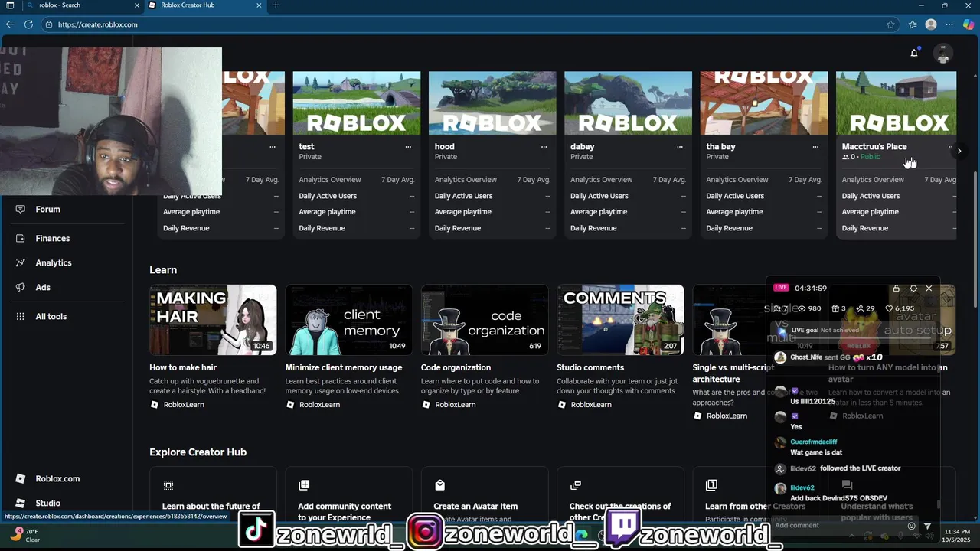Screen dimensions: 980x551
Task: Open All tools in the sidebar
Action: (x=51, y=316)
